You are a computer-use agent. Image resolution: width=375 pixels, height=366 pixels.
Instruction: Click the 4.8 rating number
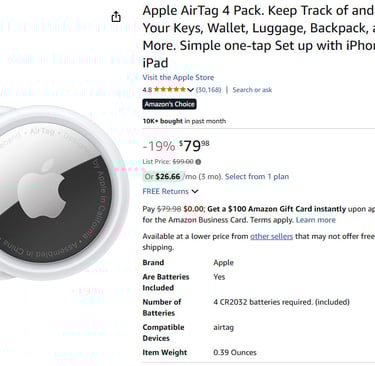tap(147, 90)
